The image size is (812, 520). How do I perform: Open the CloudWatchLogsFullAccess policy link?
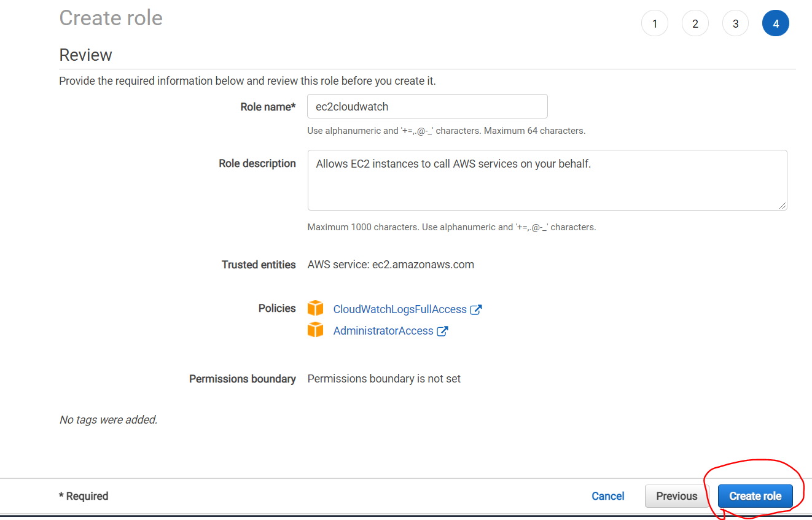pyautogui.click(x=400, y=309)
